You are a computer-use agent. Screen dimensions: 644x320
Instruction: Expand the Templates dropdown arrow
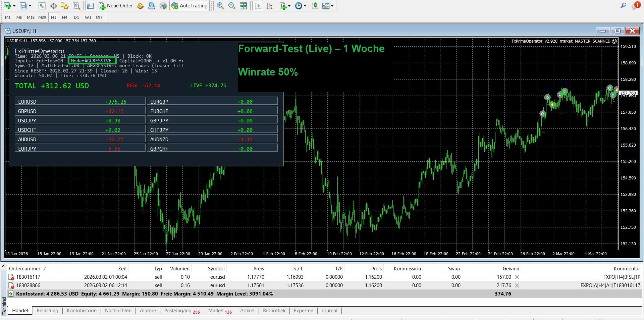click(332, 6)
